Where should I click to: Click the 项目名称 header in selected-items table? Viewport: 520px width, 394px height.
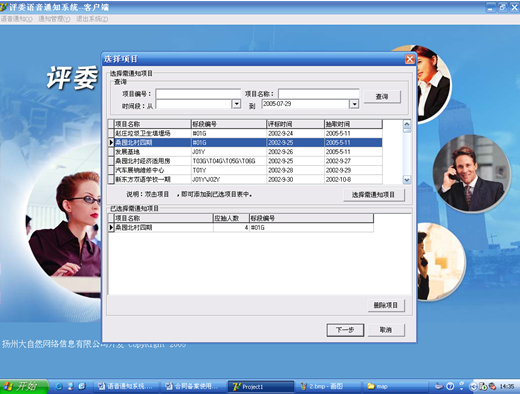164,218
